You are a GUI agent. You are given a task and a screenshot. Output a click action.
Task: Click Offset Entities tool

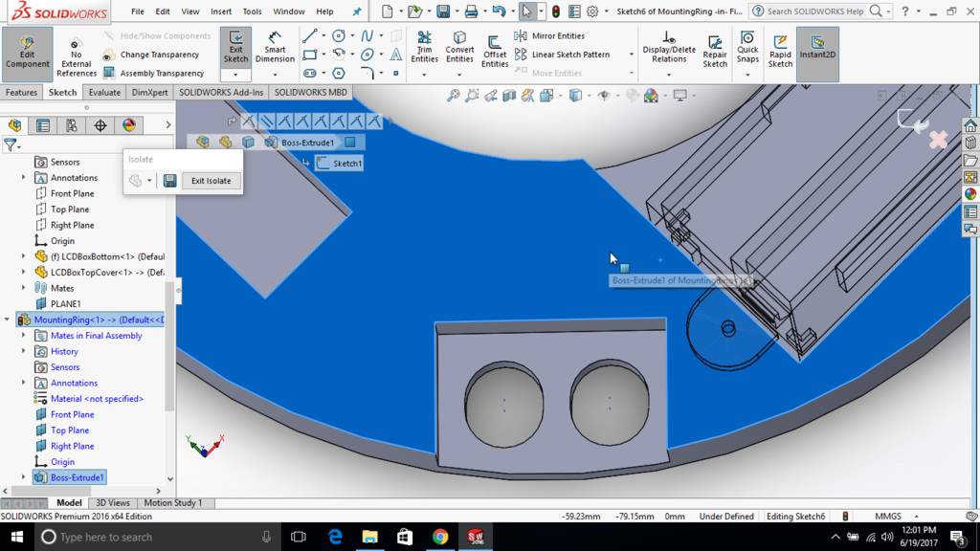pyautogui.click(x=495, y=53)
